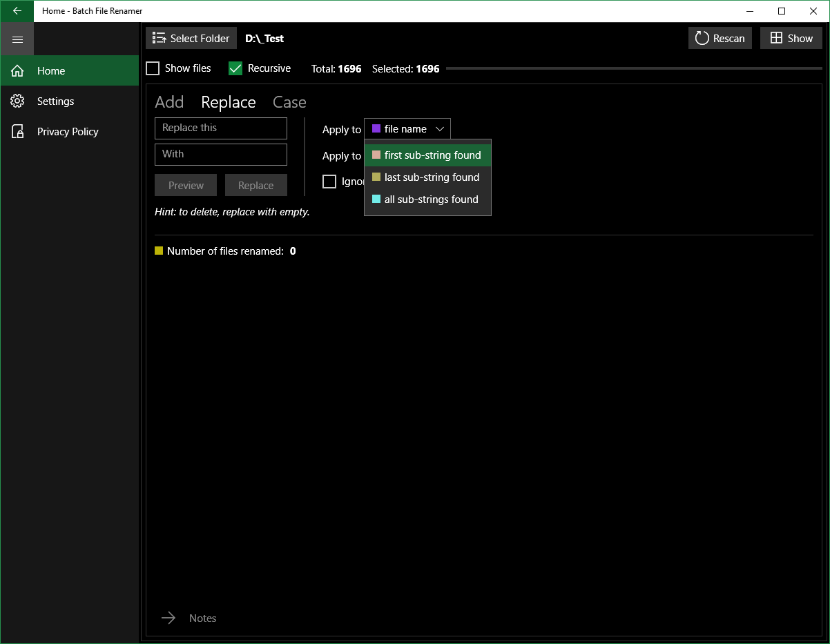Click the back arrow in title bar
The image size is (830, 644).
(x=17, y=11)
